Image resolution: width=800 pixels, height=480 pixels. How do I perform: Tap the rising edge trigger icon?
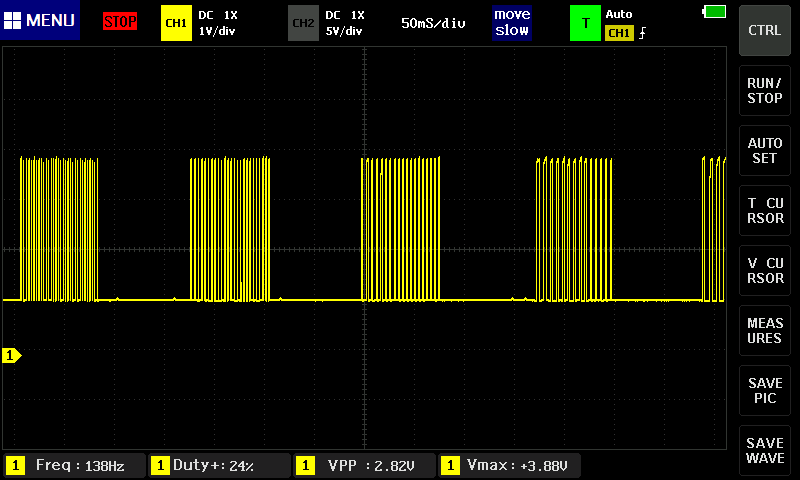click(642, 33)
